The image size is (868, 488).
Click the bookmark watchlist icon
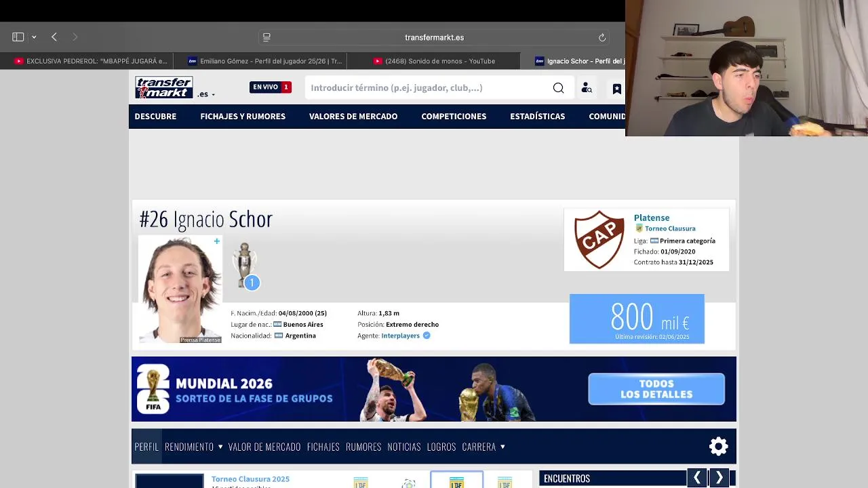coord(616,88)
